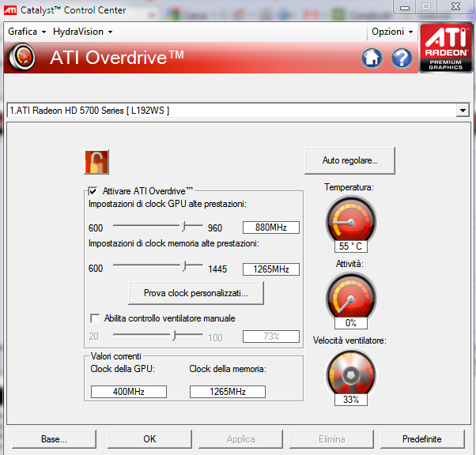Open Help via question mark icon
Screen dimensions: 476x455
[402, 58]
